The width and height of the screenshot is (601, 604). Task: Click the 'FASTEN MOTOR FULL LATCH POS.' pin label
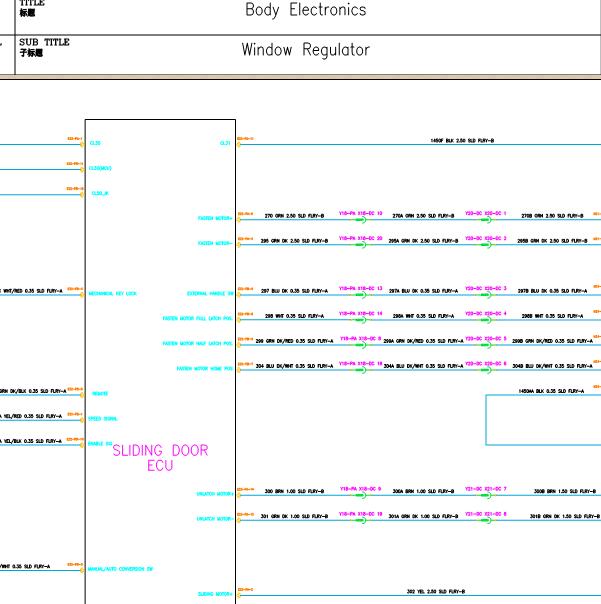pyautogui.click(x=198, y=319)
